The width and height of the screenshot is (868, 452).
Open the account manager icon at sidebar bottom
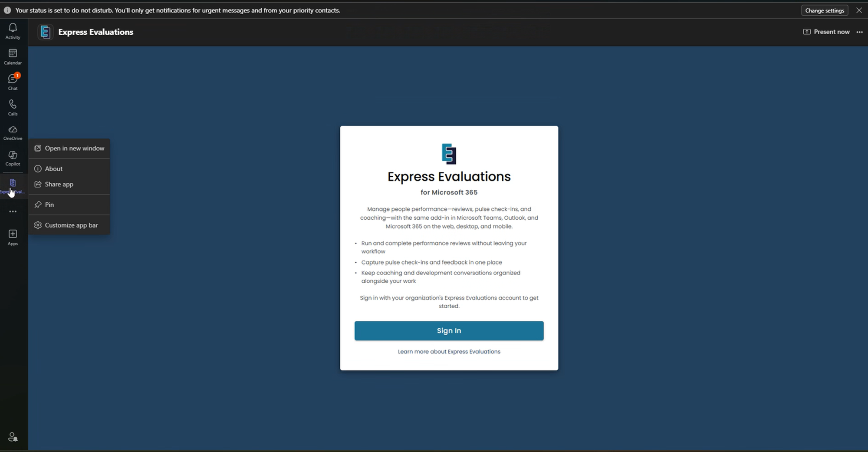(13, 437)
